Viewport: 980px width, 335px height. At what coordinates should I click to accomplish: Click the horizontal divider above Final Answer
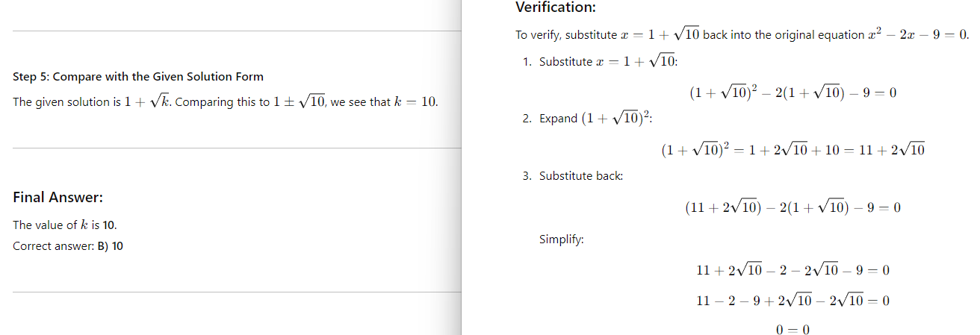(x=237, y=148)
